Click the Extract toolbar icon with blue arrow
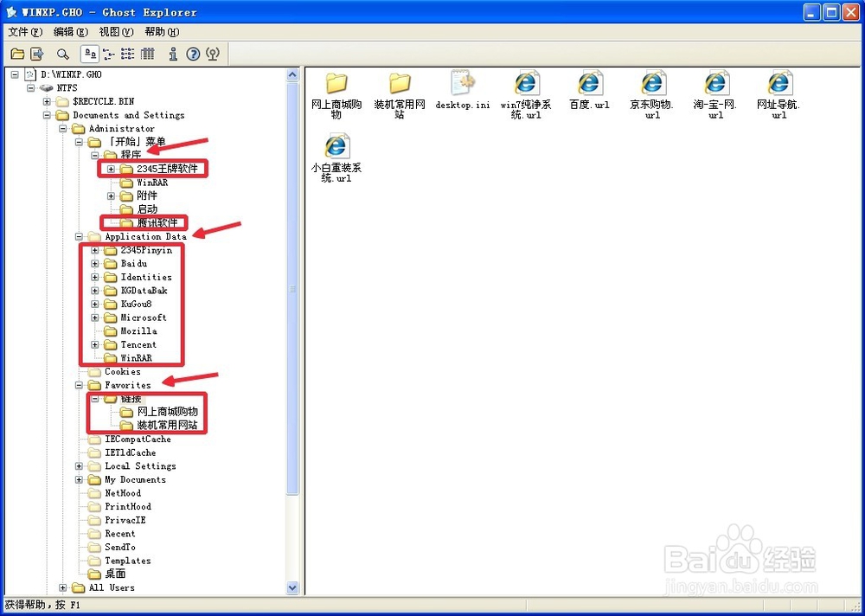 (37, 54)
